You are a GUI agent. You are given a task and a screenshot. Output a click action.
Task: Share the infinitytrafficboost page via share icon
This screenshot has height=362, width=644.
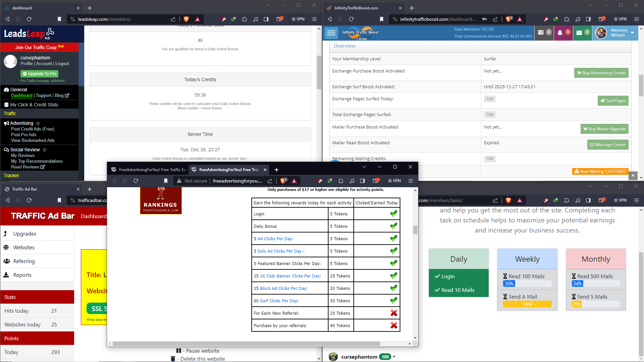[x=495, y=19]
